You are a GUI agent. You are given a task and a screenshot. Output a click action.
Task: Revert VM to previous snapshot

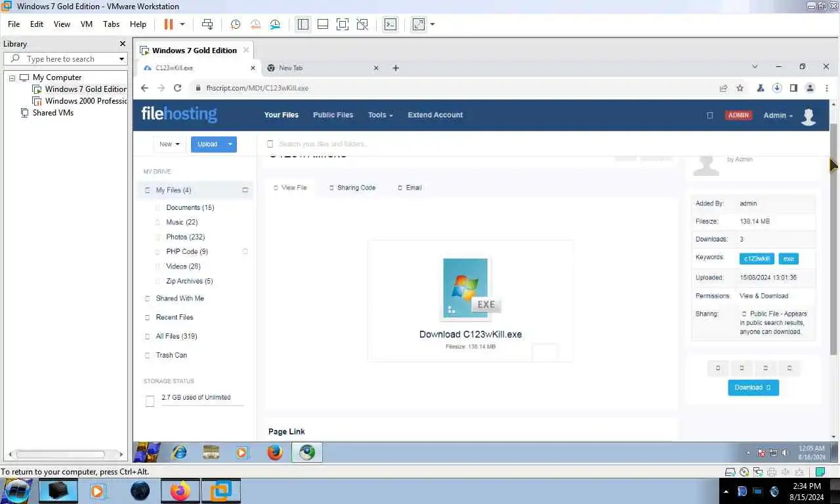(x=255, y=24)
